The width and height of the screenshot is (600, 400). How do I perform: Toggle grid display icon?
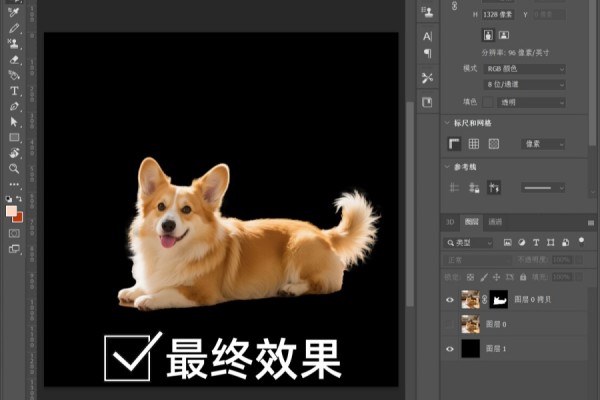(x=474, y=144)
